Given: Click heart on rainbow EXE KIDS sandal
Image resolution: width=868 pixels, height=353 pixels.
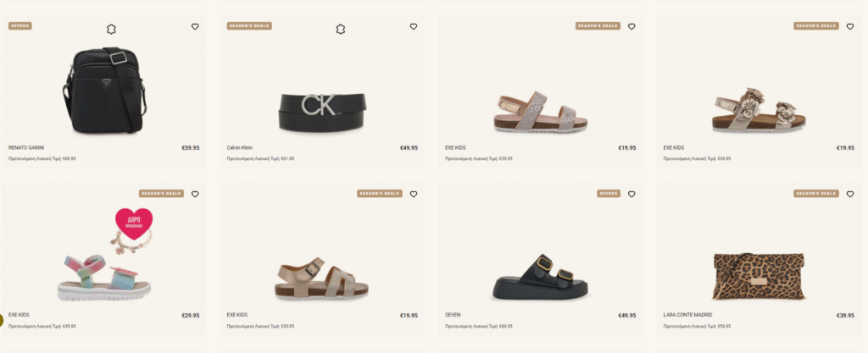Looking at the screenshot, I should [x=195, y=194].
